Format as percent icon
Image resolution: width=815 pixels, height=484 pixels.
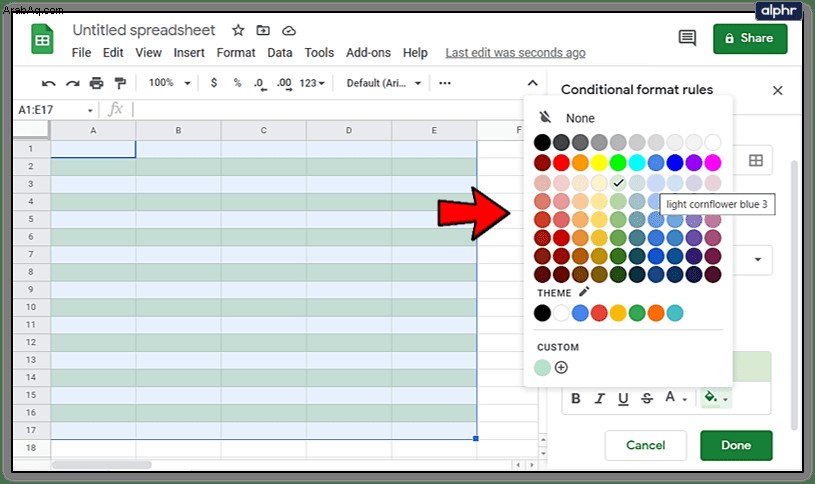pyautogui.click(x=237, y=83)
